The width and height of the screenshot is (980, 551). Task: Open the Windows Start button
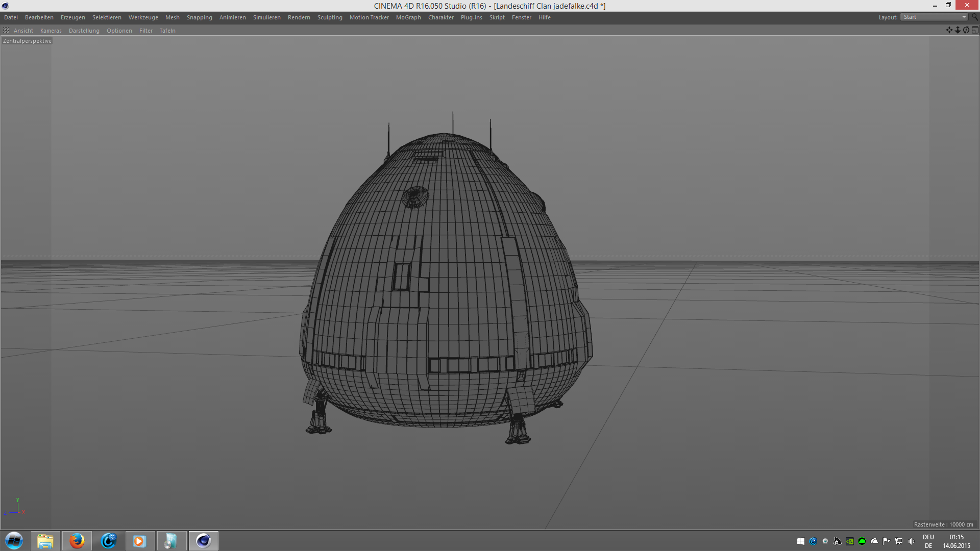14,541
